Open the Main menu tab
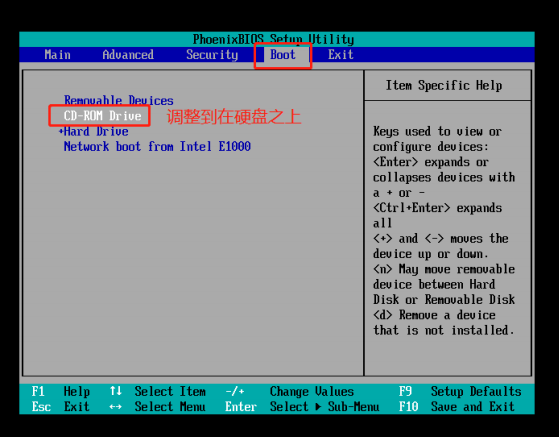The image size is (559, 437). [57, 55]
